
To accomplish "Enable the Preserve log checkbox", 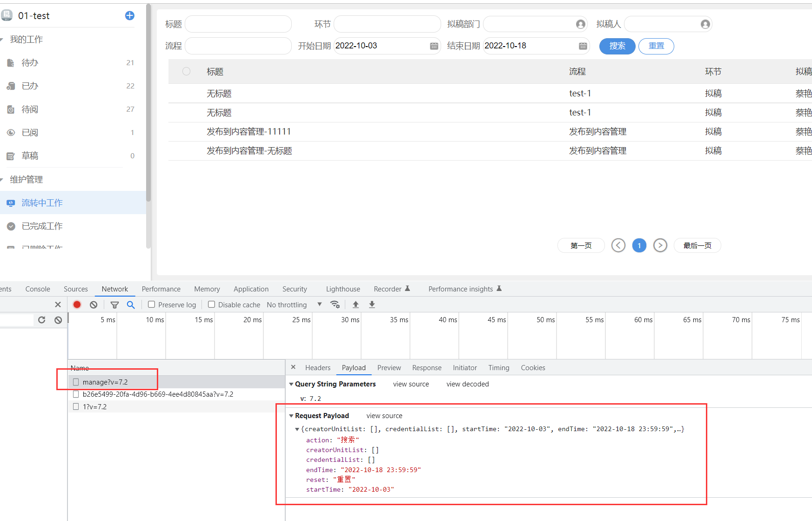I will point(151,304).
